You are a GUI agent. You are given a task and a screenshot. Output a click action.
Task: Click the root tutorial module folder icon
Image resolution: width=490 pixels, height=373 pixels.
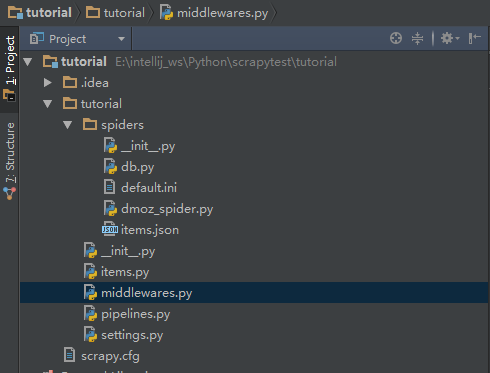pos(51,62)
